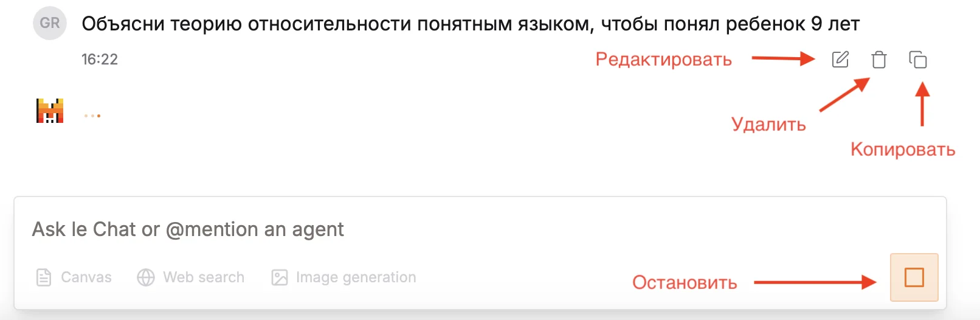Screen dimensions: 980x320
Task: Click the Image generation picture icon
Action: pyautogui.click(x=280, y=277)
